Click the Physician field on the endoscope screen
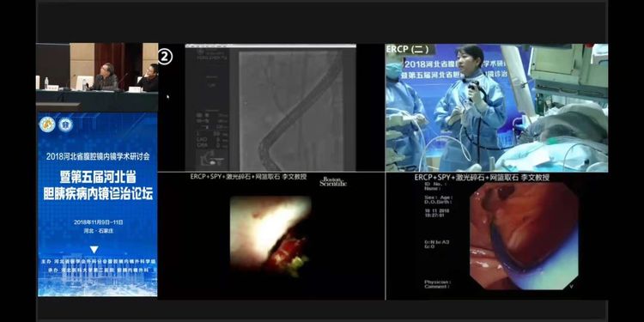Screen dimensions: 644x322 (x=438, y=283)
